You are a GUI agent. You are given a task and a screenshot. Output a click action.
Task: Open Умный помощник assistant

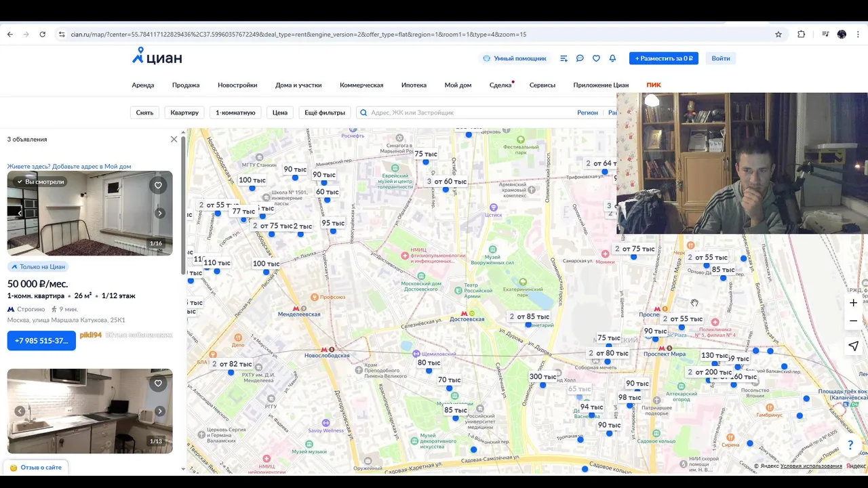515,58
